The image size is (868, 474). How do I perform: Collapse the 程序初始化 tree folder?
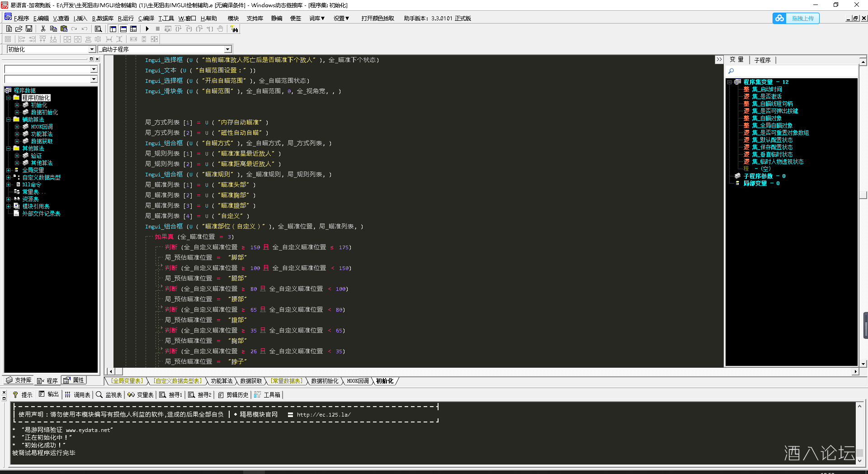(8, 98)
